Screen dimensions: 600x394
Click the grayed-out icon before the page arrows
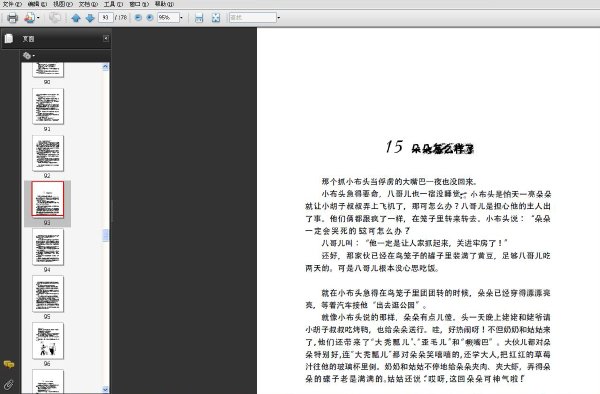coord(55,18)
